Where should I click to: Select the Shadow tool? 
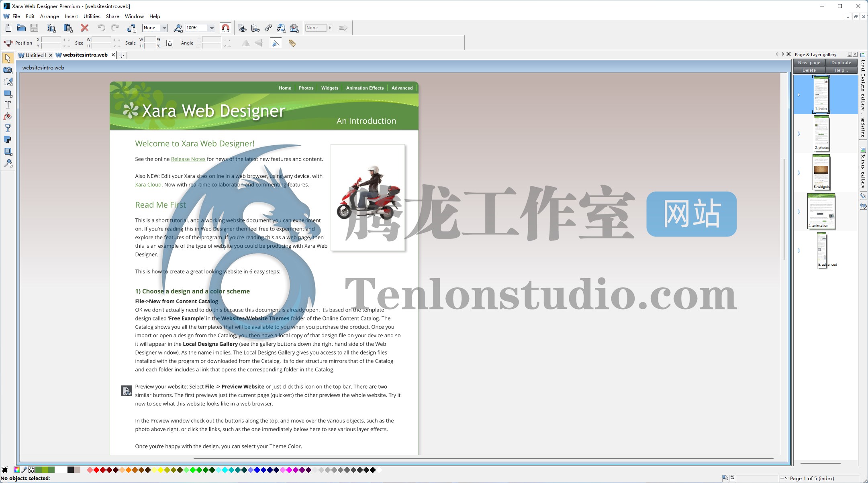click(8, 140)
